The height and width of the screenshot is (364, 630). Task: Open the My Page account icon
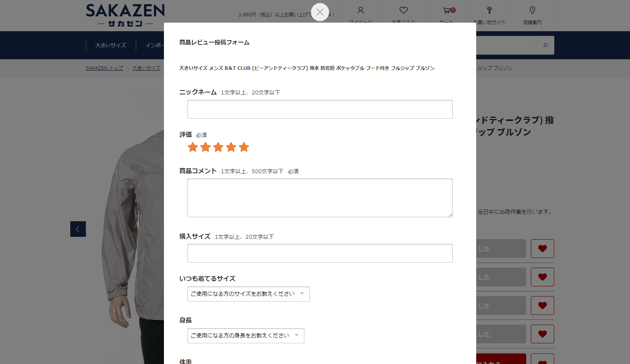point(361,11)
